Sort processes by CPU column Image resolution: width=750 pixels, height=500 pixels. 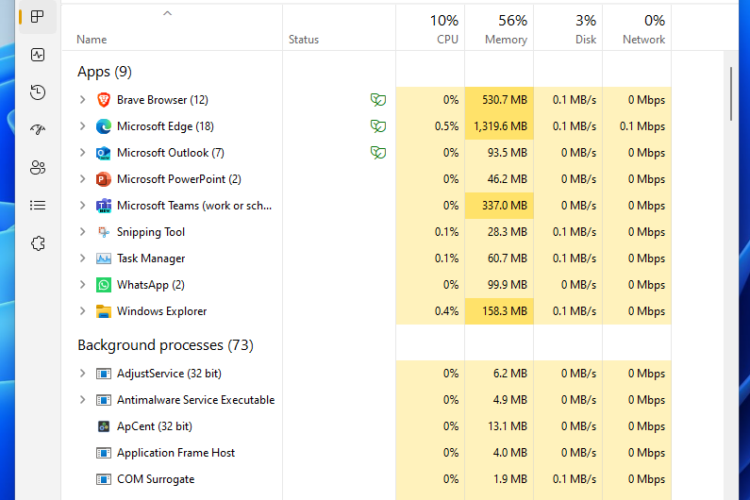click(430, 29)
